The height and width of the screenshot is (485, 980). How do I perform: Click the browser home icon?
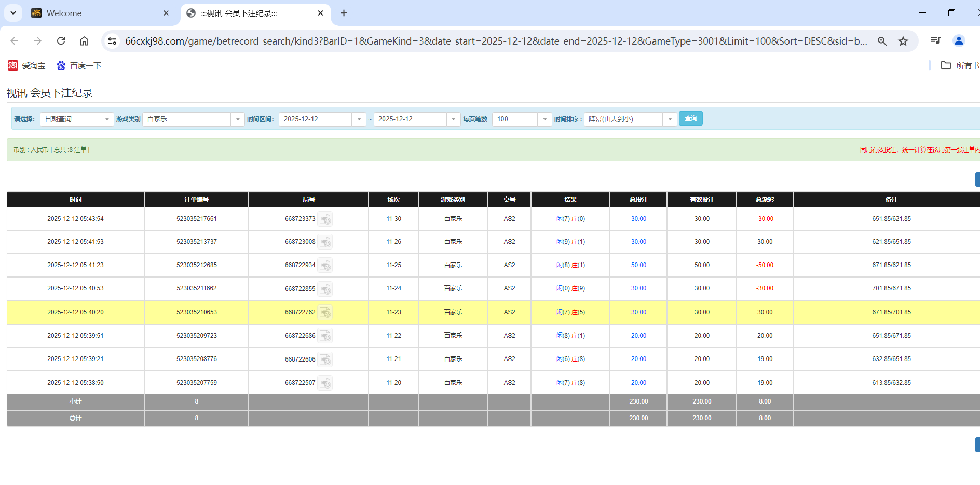click(84, 40)
